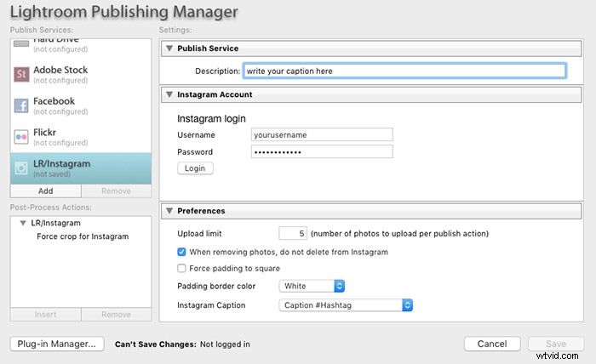Open the Instagram Caption dropdown

(346, 304)
